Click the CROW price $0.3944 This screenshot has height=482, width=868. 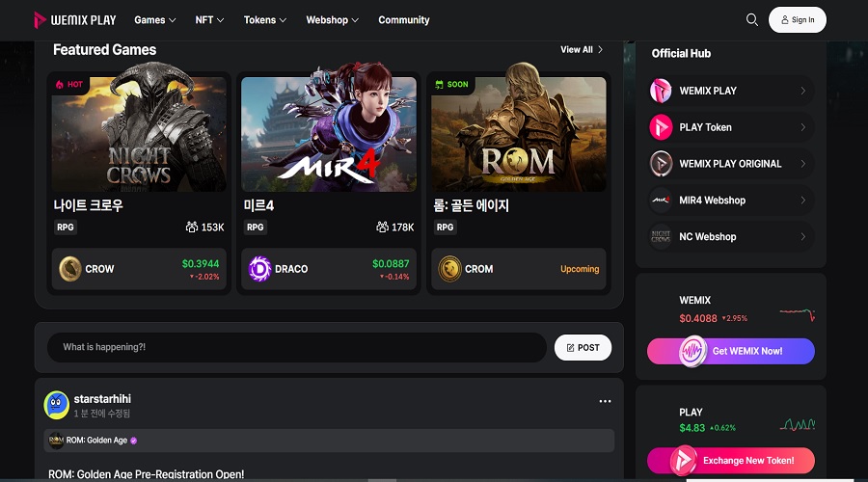(201, 264)
